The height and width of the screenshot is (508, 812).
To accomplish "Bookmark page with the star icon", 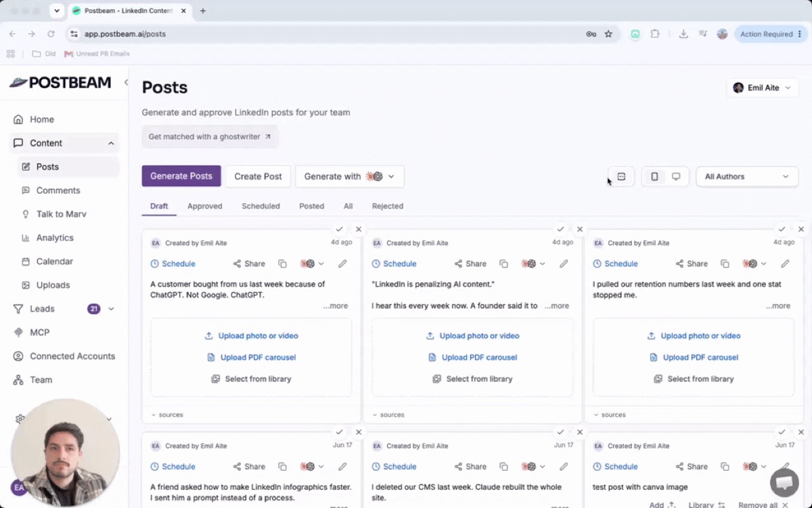I will (x=608, y=34).
